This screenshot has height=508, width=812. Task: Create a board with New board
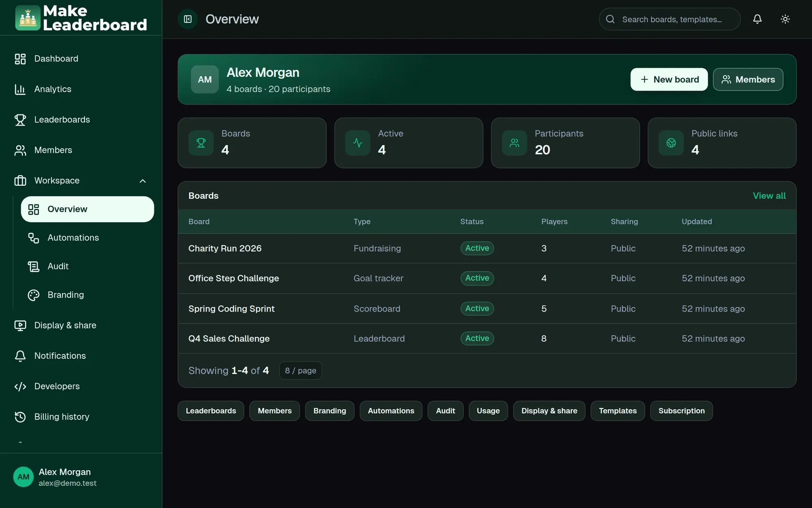(669, 79)
